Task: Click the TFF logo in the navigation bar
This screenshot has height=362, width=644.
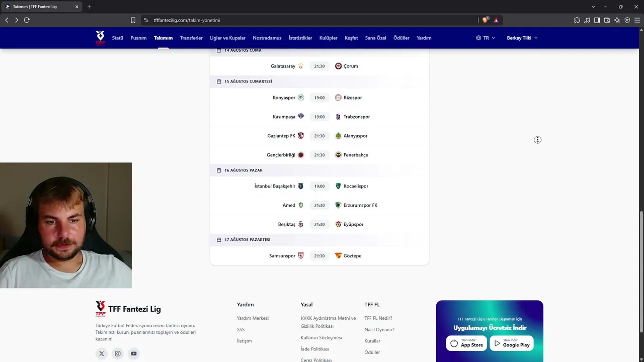Action: pos(100,38)
